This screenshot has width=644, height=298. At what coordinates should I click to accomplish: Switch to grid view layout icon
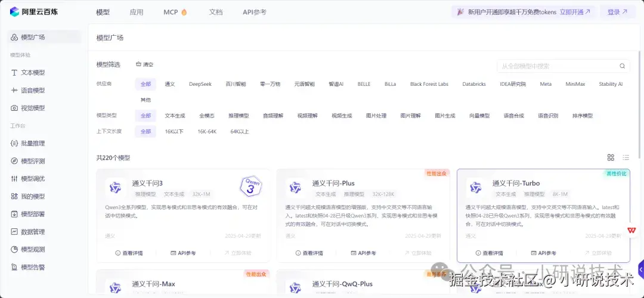click(611, 157)
